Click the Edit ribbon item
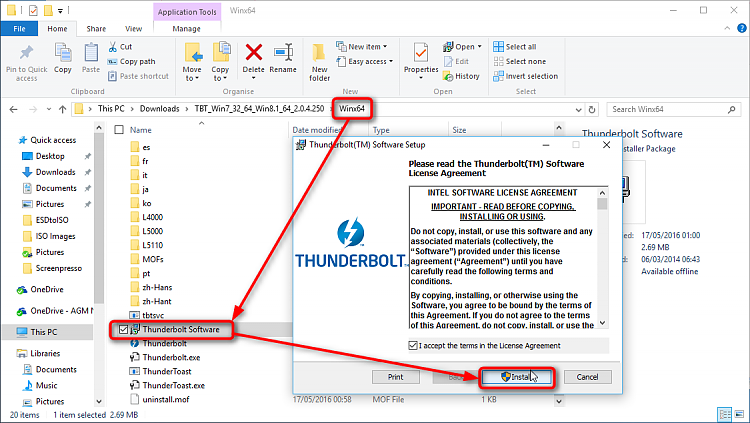This screenshot has width=750, height=423. 456,61
